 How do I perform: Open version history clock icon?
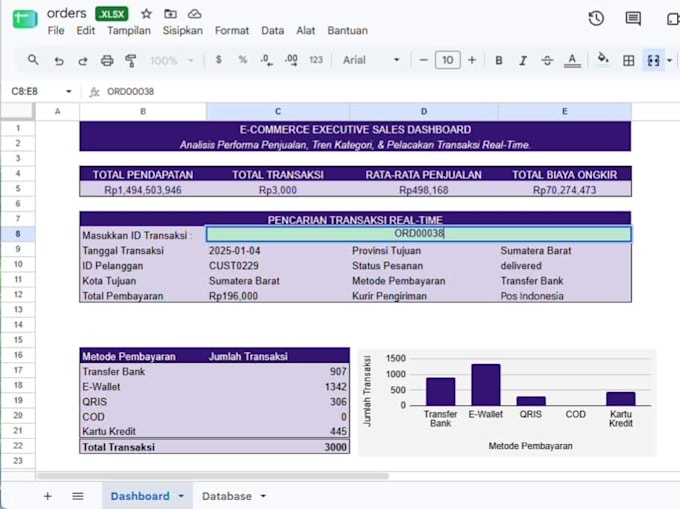point(596,18)
